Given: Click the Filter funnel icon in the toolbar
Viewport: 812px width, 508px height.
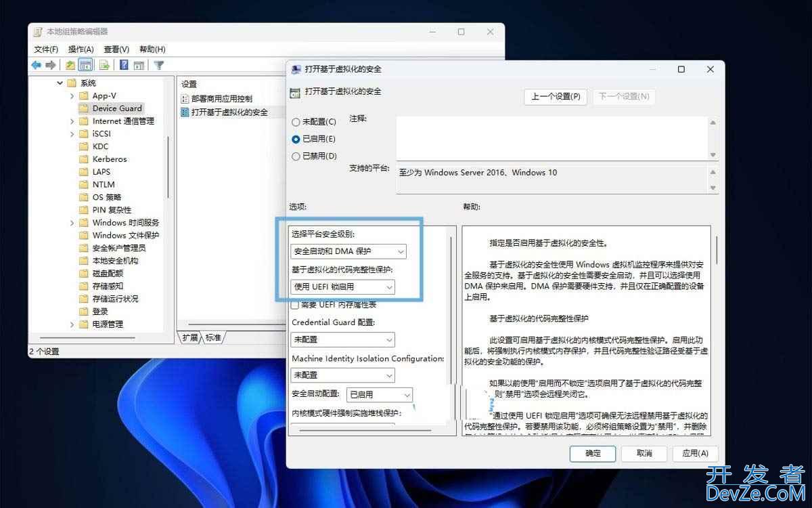Looking at the screenshot, I should (x=158, y=65).
